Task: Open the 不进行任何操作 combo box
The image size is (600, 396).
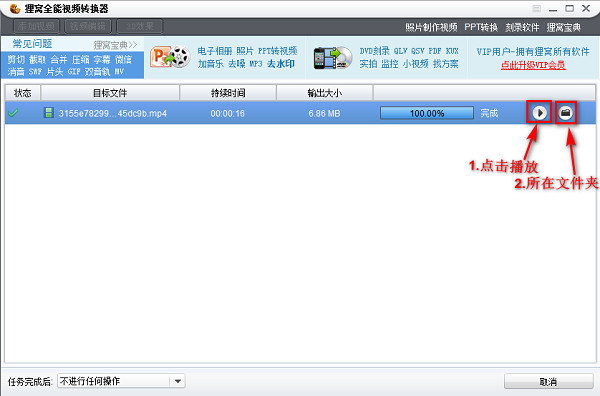Action: tap(121, 381)
